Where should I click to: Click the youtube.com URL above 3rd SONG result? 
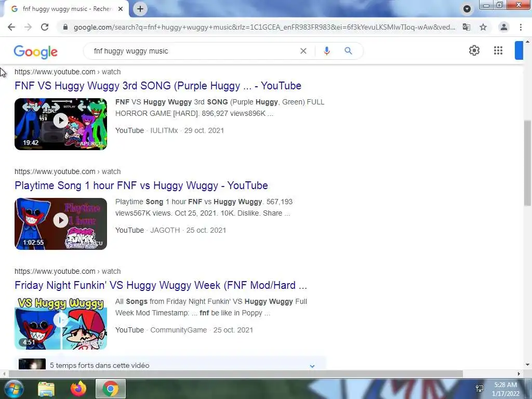(x=68, y=72)
